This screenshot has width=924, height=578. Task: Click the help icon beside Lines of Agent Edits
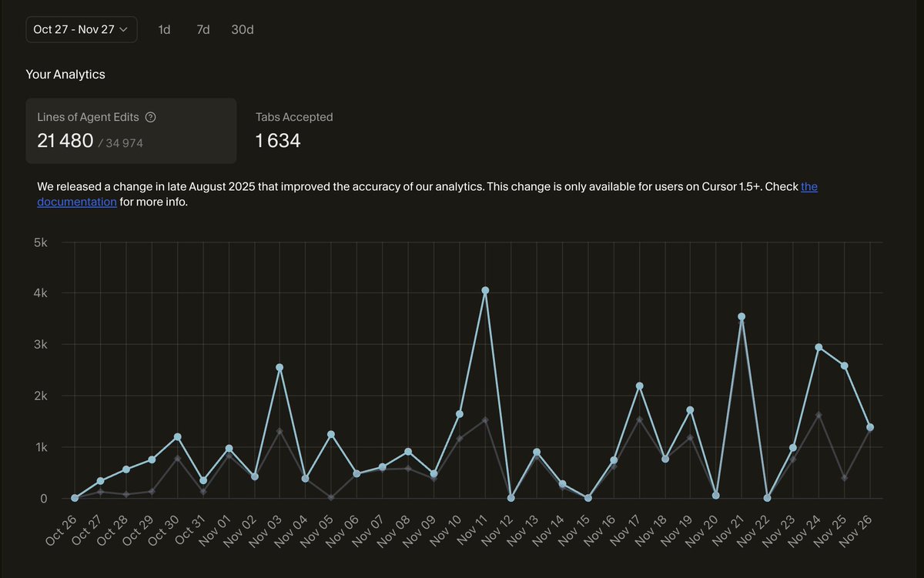point(151,117)
